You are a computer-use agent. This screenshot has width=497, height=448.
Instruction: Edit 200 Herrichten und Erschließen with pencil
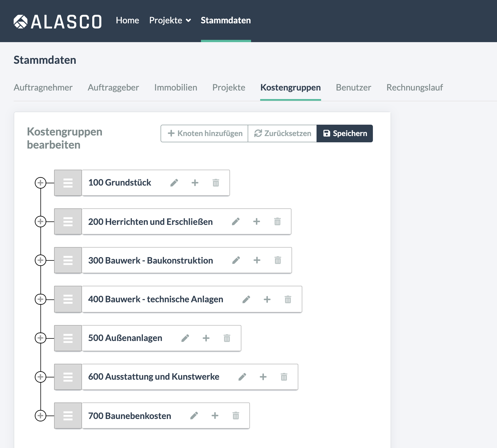coord(236,221)
